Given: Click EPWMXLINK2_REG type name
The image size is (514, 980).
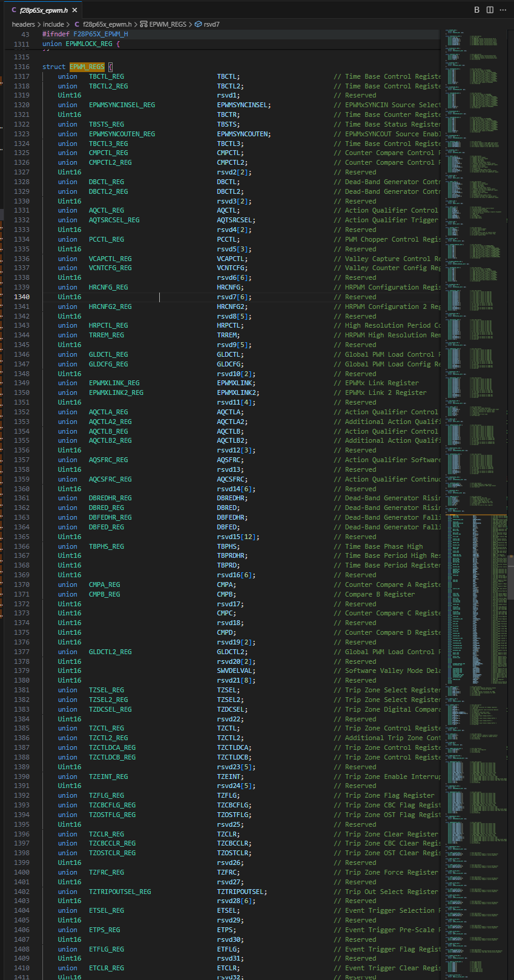Looking at the screenshot, I should coord(116,392).
